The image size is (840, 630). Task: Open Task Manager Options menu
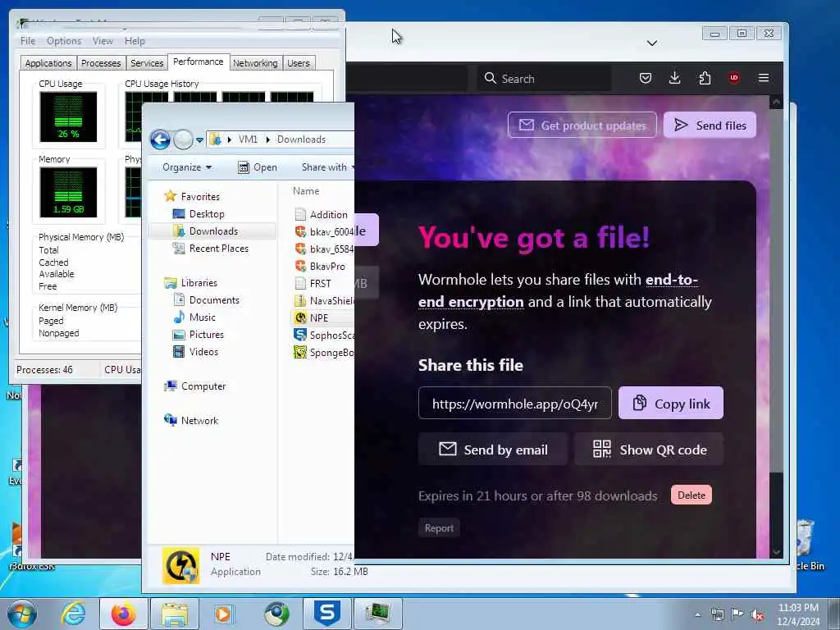[64, 41]
